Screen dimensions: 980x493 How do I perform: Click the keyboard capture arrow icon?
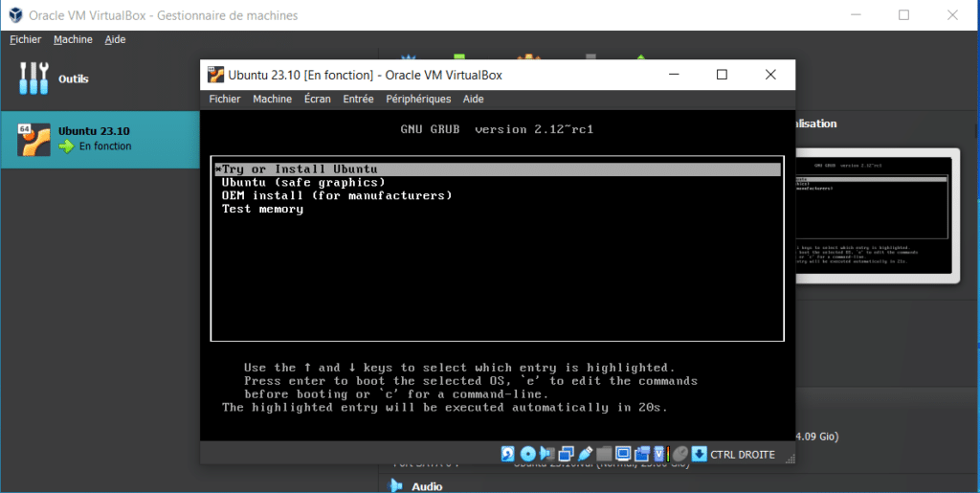click(700, 454)
